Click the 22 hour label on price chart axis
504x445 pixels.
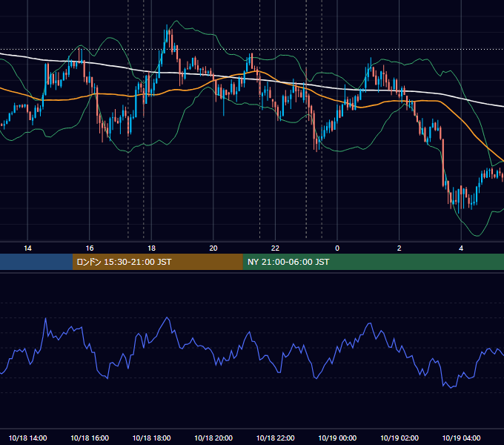pos(275,248)
